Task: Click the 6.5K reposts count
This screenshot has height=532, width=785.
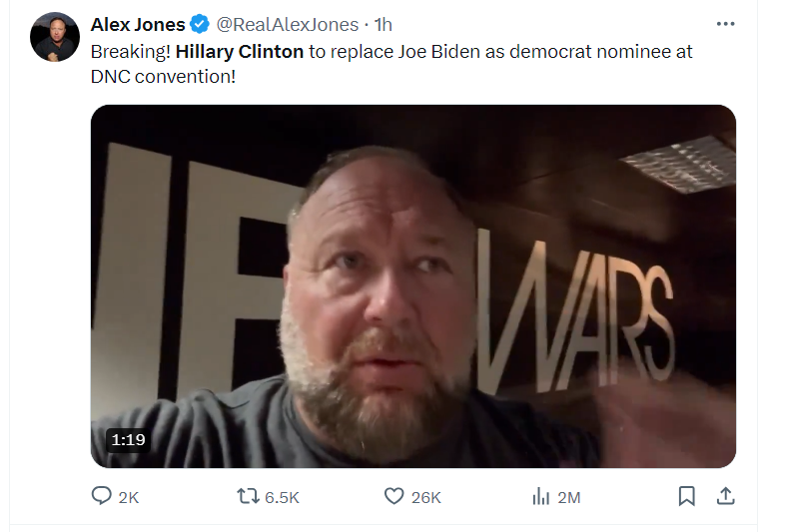Action: point(282,497)
